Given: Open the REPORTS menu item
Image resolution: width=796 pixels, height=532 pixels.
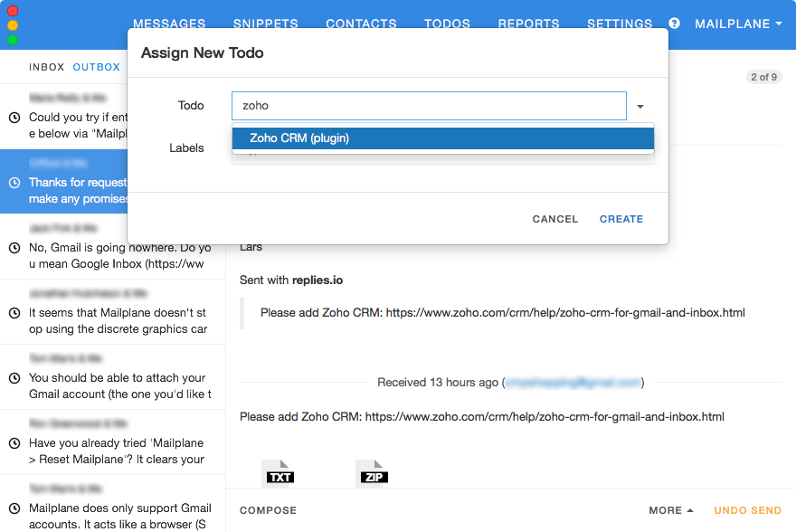Looking at the screenshot, I should 528,24.
